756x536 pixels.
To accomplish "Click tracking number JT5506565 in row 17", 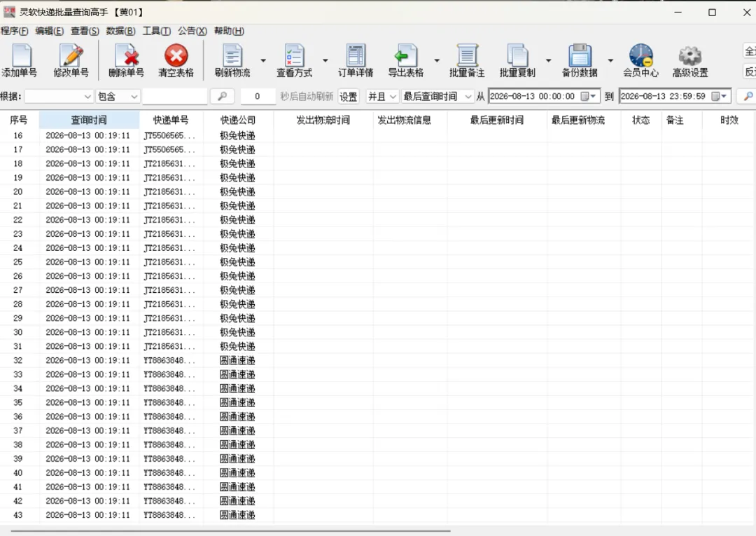I will [169, 149].
